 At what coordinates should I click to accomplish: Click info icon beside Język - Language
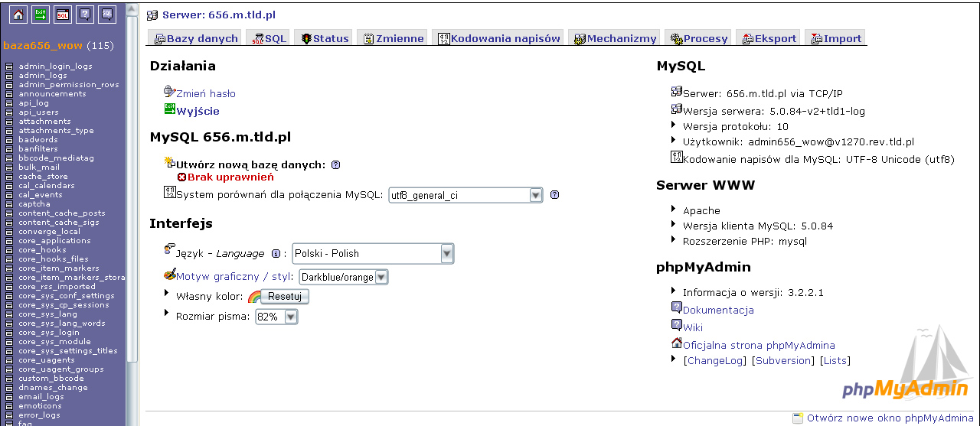(x=276, y=254)
